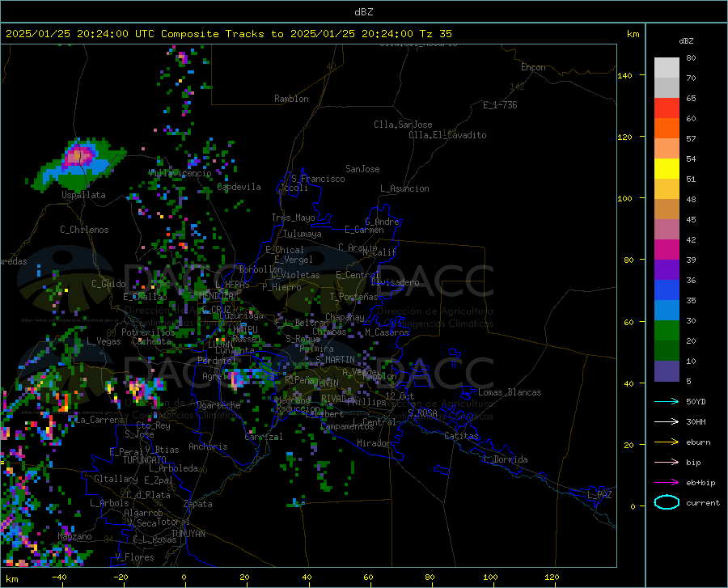
Task: Click the red 60-65 dBZ legend swatch
Action: click(x=667, y=108)
